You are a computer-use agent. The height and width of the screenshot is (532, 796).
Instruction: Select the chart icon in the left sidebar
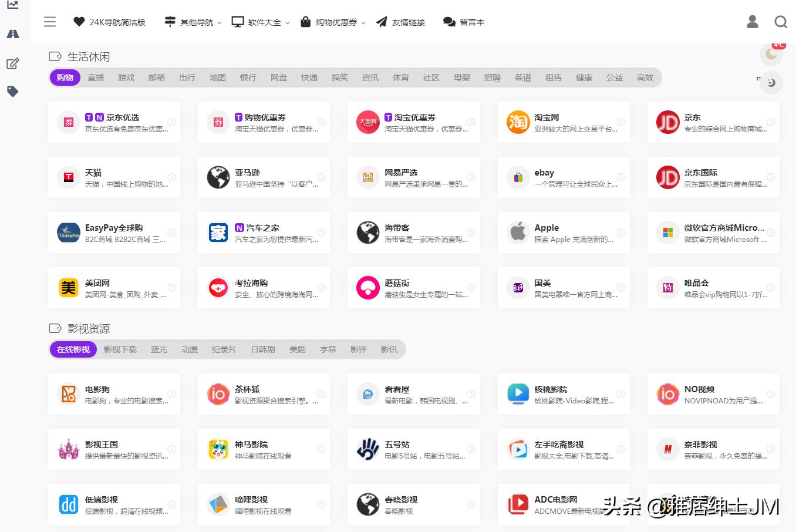12,5
